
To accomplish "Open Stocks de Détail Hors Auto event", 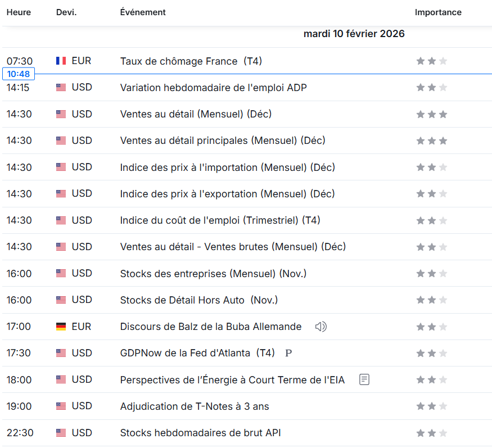I will (x=198, y=300).
